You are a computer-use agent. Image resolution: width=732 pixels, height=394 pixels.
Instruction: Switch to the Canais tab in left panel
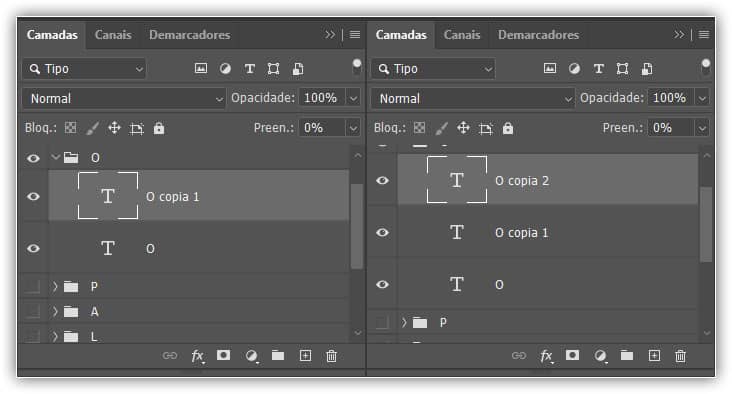pos(113,35)
